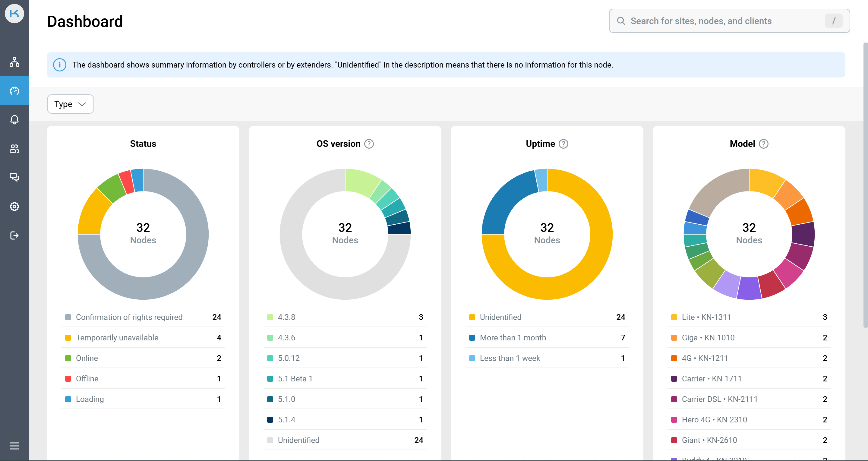Select Uptime 'Unidentified' legend row
The image size is (868, 461).
tap(547, 317)
